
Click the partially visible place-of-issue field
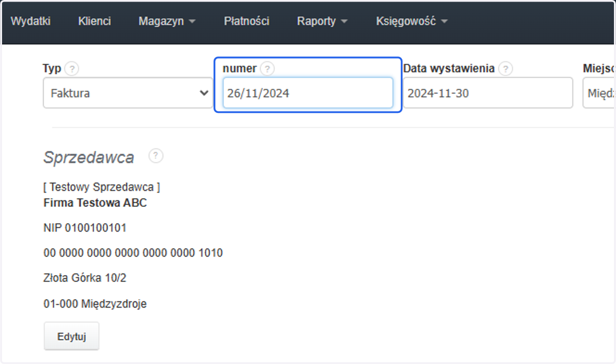(599, 93)
